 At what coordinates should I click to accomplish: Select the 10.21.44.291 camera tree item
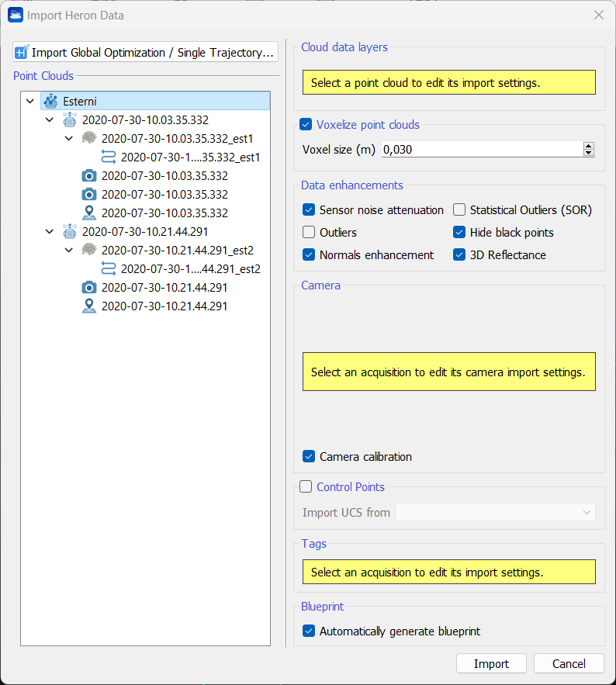pyautogui.click(x=164, y=288)
